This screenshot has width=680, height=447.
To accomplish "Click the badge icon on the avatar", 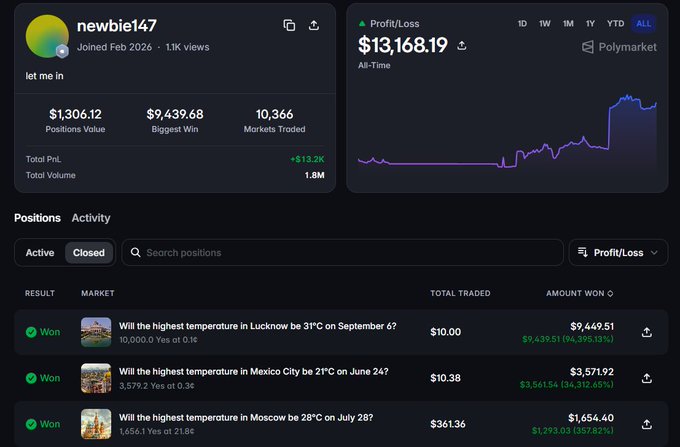I will click(x=62, y=51).
